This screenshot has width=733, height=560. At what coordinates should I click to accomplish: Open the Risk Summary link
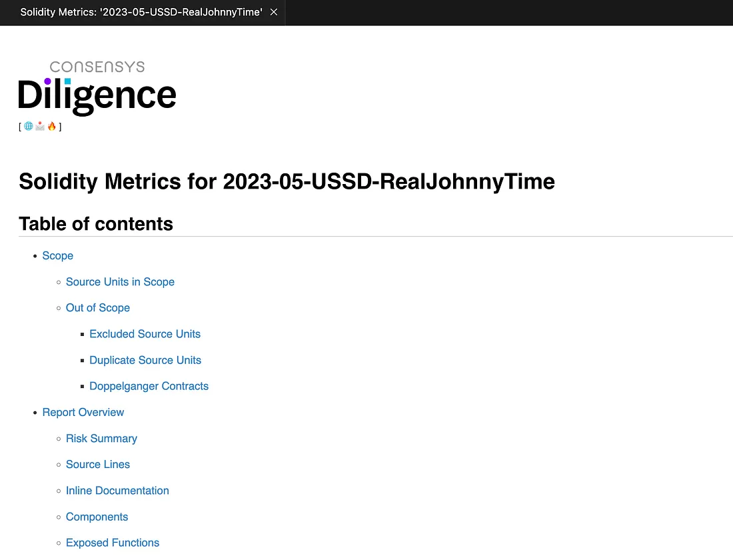click(101, 439)
